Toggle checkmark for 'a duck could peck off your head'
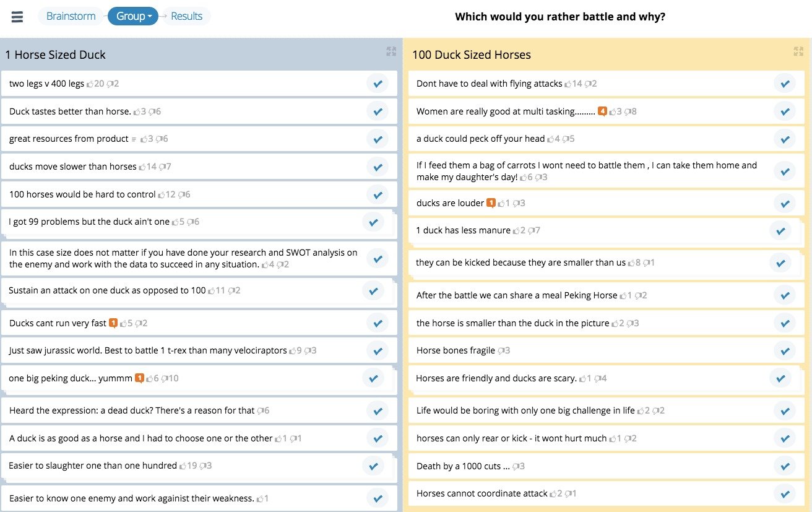This screenshot has width=812, height=512. tap(784, 139)
